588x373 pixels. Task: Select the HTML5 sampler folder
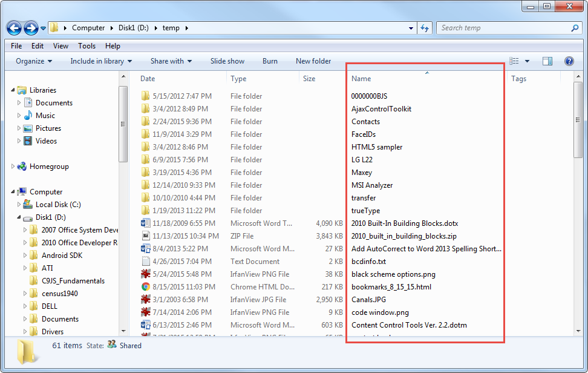(377, 147)
